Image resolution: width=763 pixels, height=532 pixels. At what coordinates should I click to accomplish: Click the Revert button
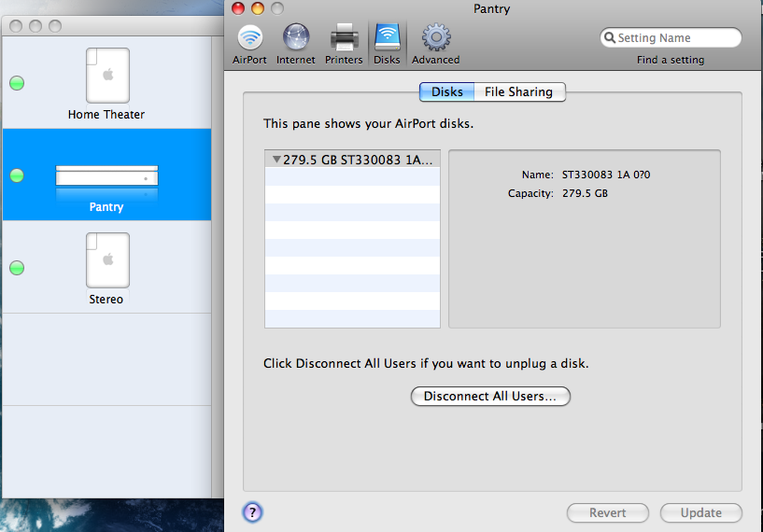coord(608,512)
